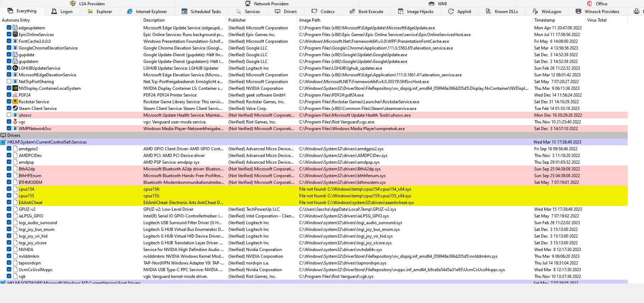
Task: Open the Known DLLs tab
Action: pyautogui.click(x=502, y=11)
